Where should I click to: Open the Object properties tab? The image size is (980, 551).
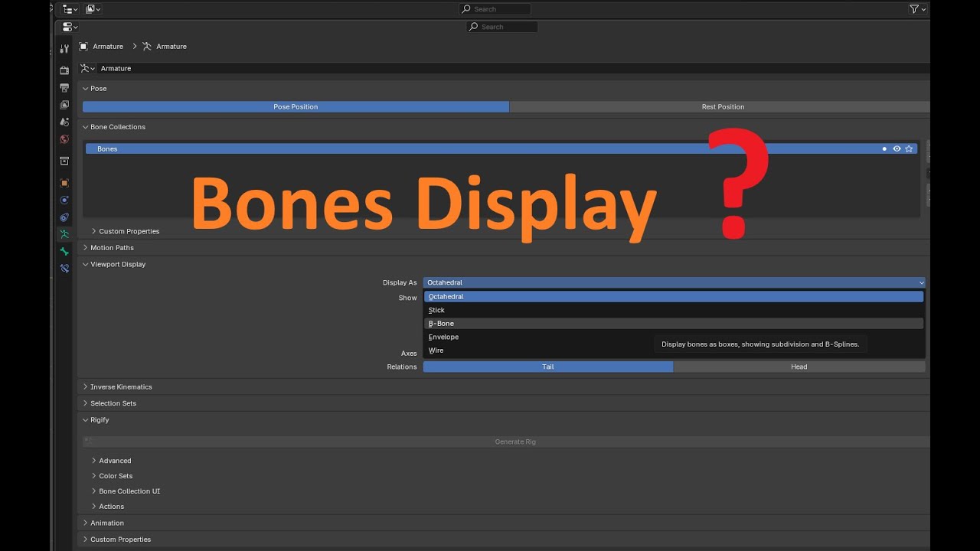pos(64,183)
